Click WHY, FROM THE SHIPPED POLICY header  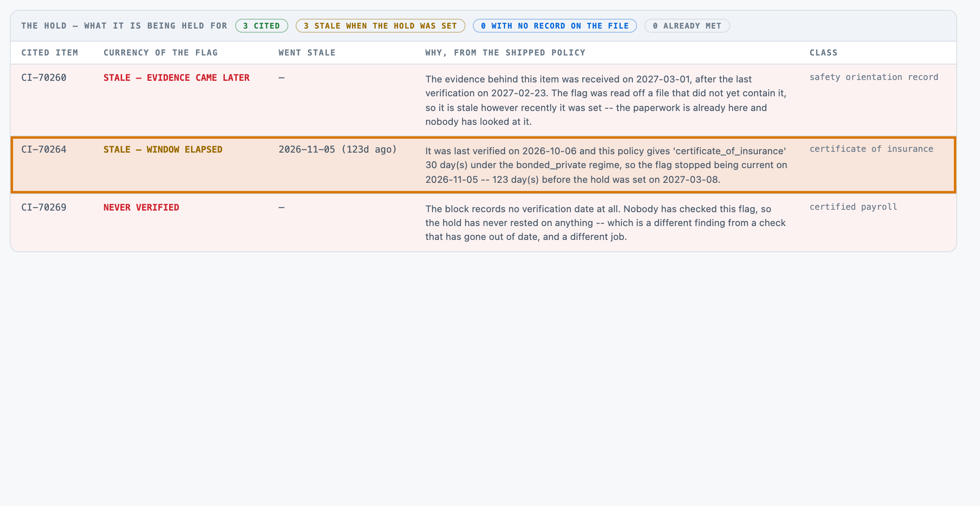(x=506, y=53)
